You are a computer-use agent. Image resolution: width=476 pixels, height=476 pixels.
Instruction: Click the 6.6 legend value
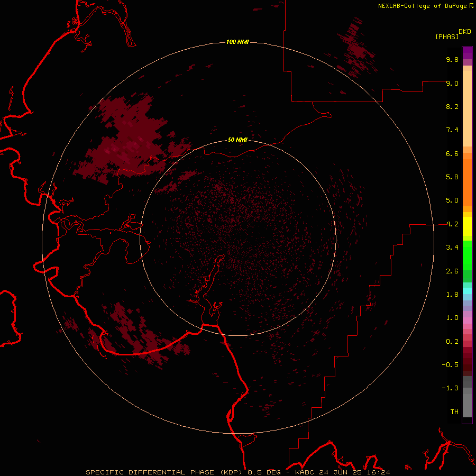point(452,153)
